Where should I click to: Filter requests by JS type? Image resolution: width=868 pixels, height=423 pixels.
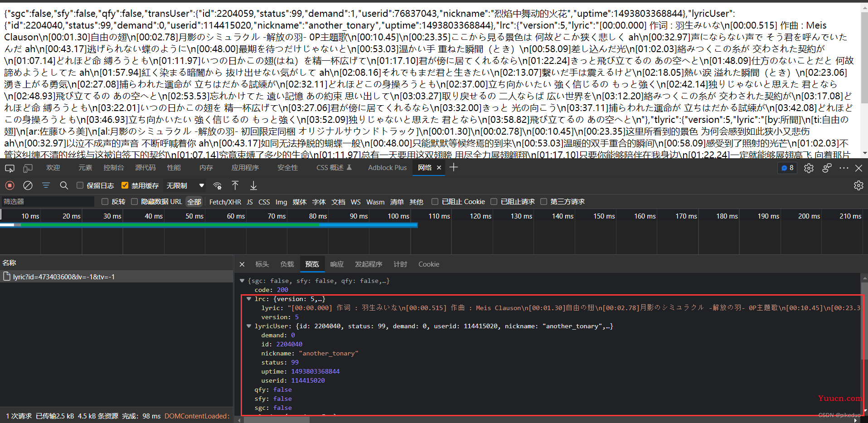pyautogui.click(x=250, y=202)
